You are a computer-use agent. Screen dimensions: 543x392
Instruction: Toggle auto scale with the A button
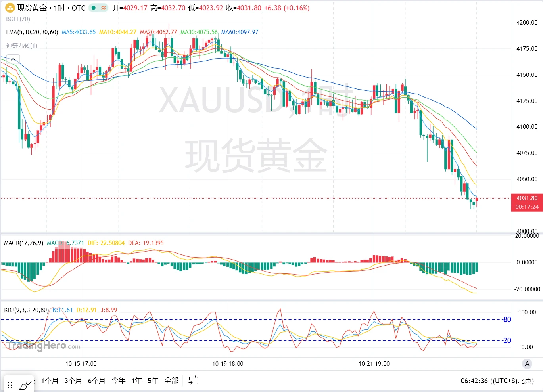coord(527,363)
